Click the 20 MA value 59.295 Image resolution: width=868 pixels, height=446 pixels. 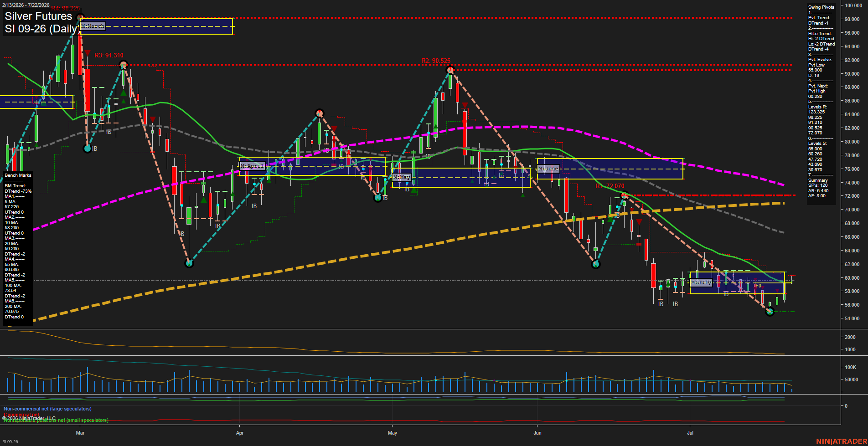coord(12,249)
